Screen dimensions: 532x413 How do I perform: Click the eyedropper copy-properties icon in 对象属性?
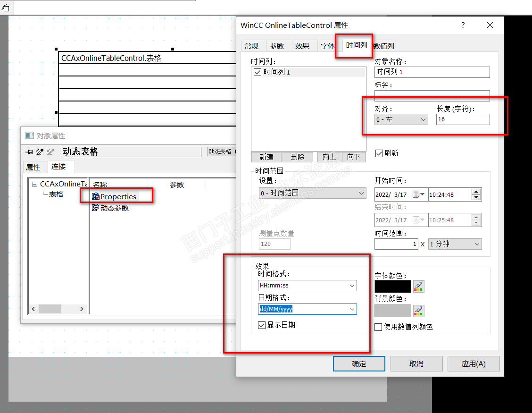(40, 152)
